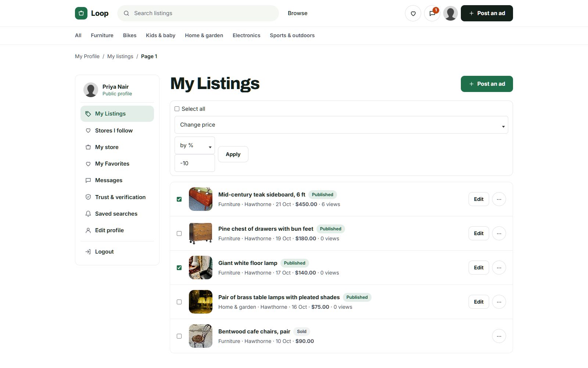Log out using the sidebar Logout item

click(117, 252)
